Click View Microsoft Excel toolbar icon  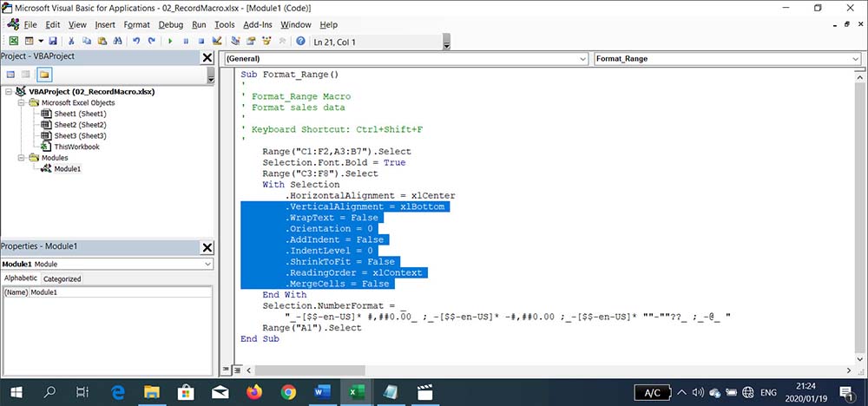(x=13, y=41)
